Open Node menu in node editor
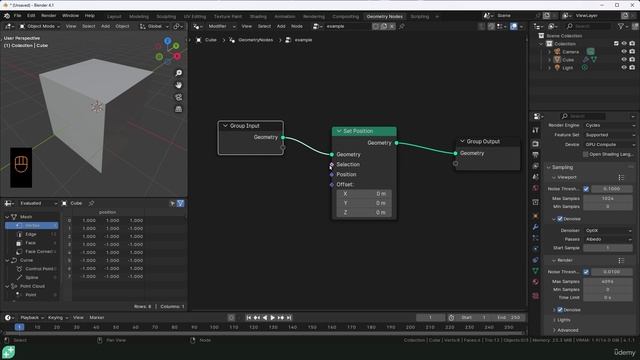Screen dimensions: 640x360 coord(297,26)
